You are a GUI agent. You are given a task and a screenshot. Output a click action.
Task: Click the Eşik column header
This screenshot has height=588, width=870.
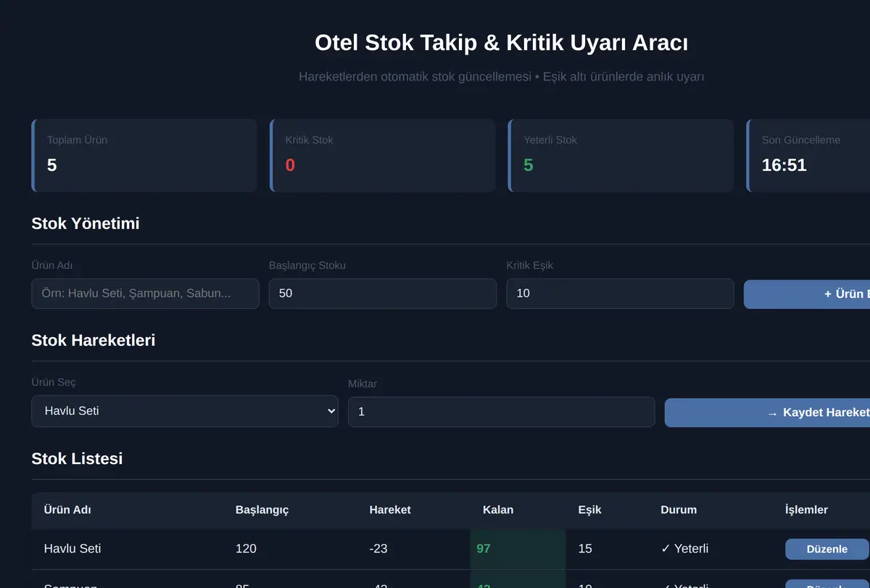point(590,510)
